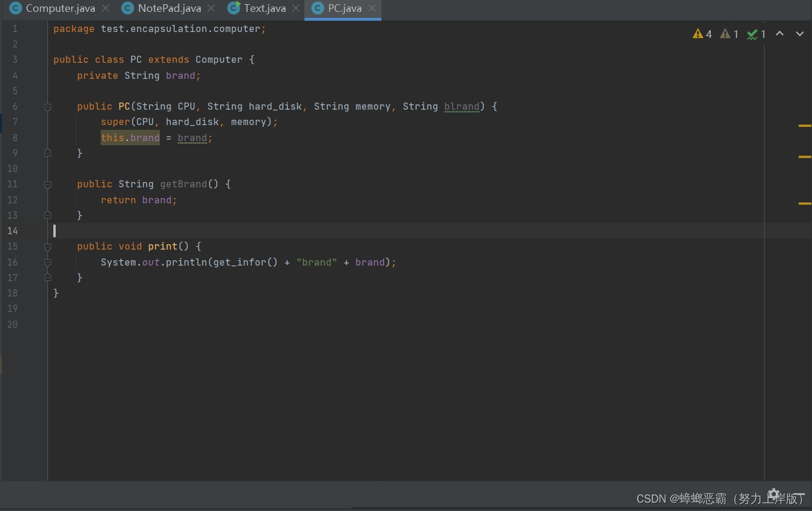Close the PC.java tab
Viewport: 812px width, 511px height.
tap(372, 8)
